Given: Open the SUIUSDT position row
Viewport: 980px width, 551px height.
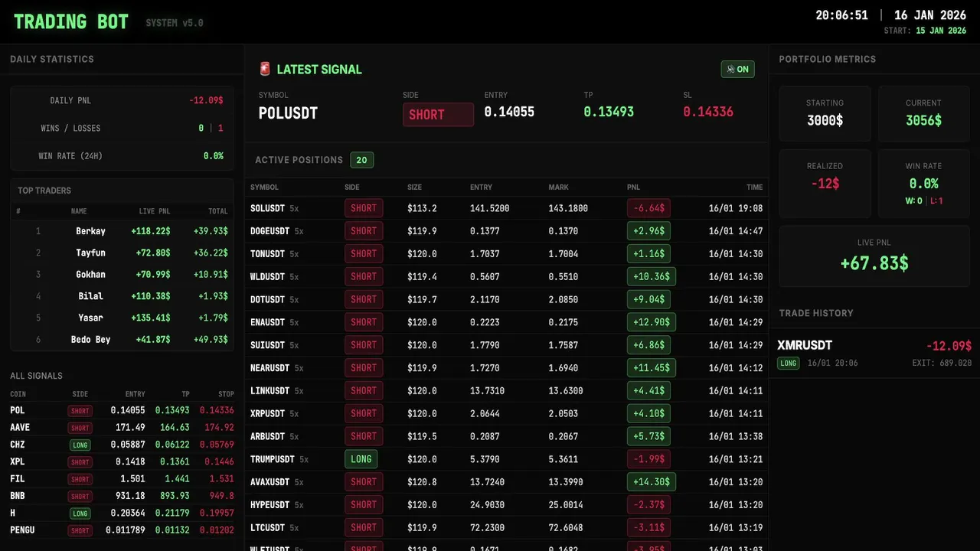Looking at the screenshot, I should pyautogui.click(x=507, y=345).
